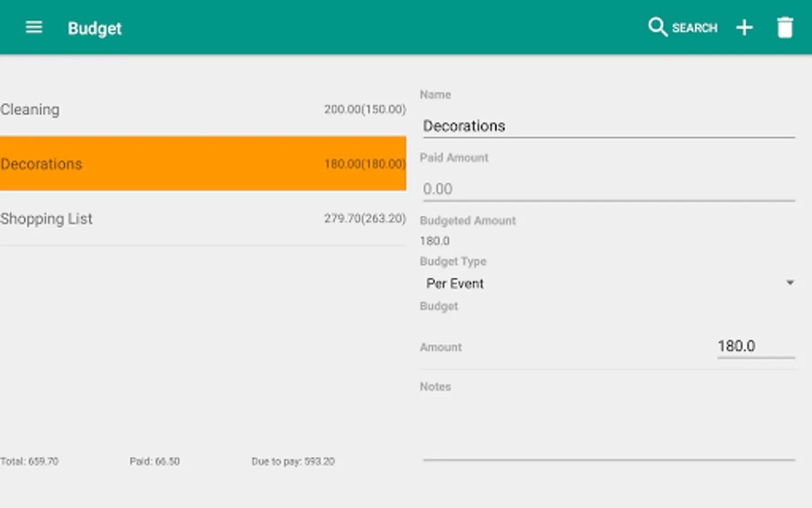Click the Paid Amount label
This screenshot has width=812, height=508.
[x=454, y=157]
